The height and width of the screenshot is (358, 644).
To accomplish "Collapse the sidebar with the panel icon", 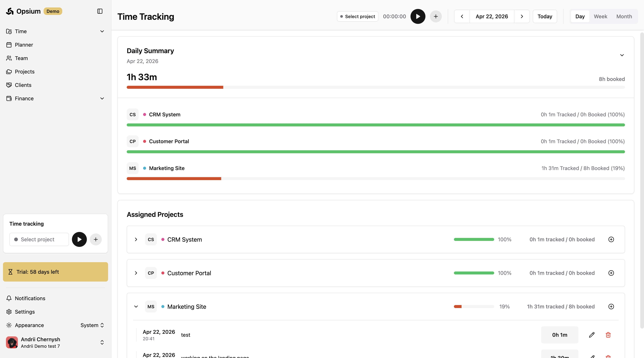I will tap(100, 11).
